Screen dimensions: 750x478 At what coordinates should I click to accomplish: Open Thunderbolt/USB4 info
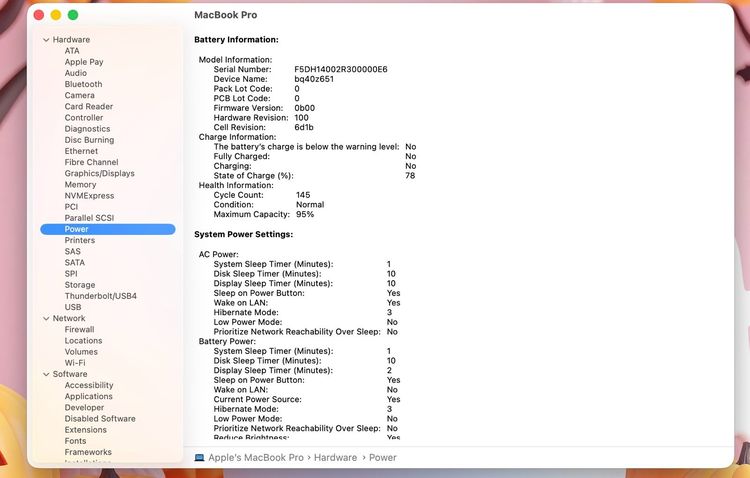pyautogui.click(x=101, y=296)
